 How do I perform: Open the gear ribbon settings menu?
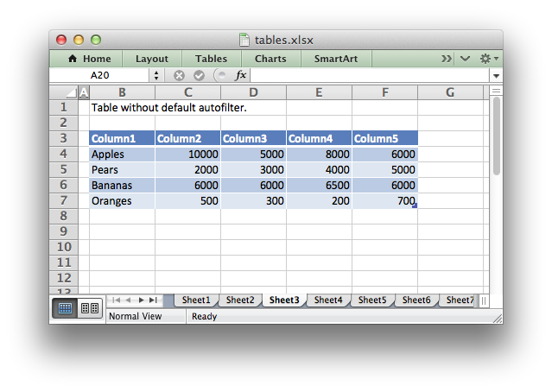click(489, 59)
